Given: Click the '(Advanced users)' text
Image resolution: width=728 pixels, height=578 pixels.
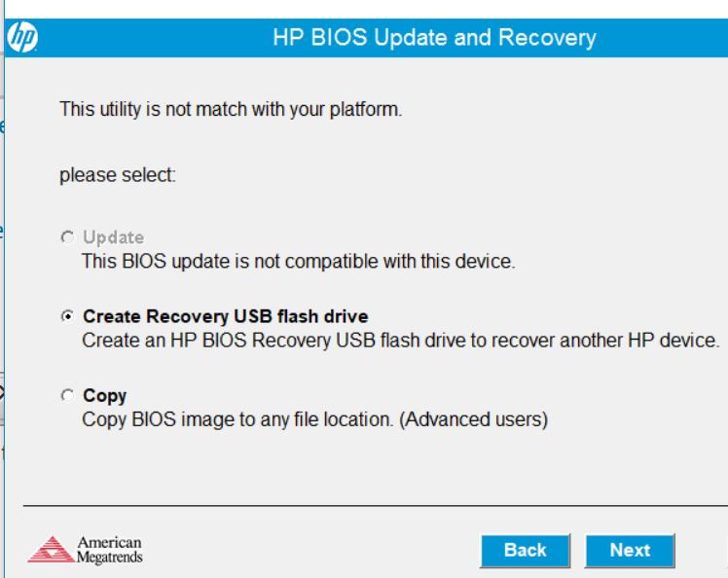Looking at the screenshot, I should [474, 419].
